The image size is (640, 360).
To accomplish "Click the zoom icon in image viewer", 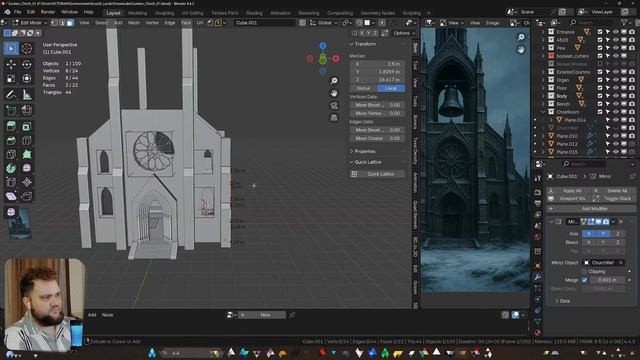I will [x=521, y=37].
